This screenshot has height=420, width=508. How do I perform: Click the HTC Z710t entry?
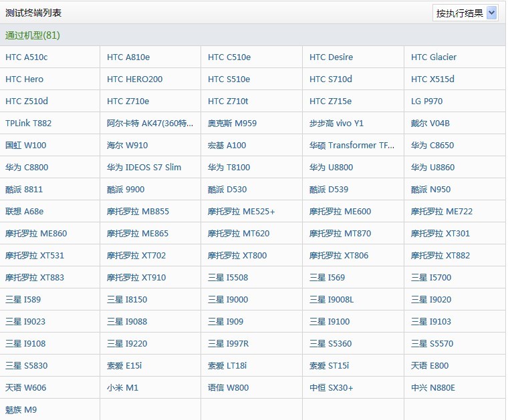coord(228,101)
